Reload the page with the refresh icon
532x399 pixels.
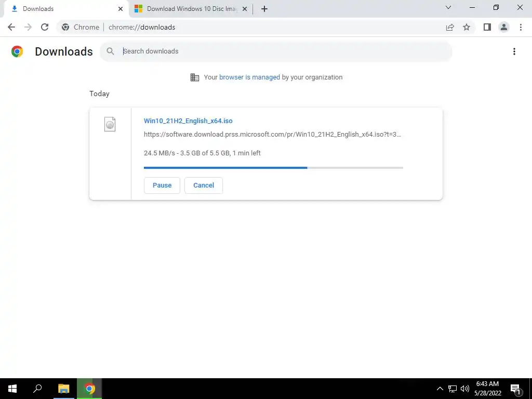[x=45, y=27]
